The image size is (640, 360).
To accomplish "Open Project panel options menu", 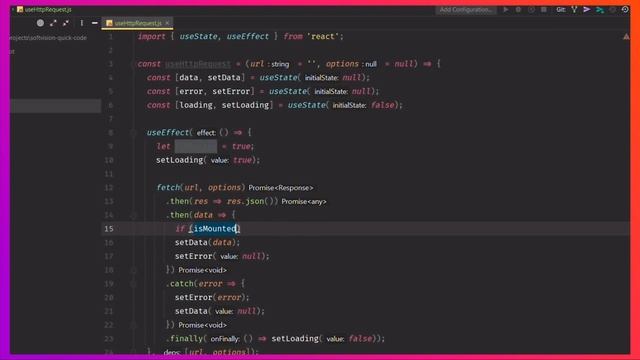I will click(x=82, y=23).
